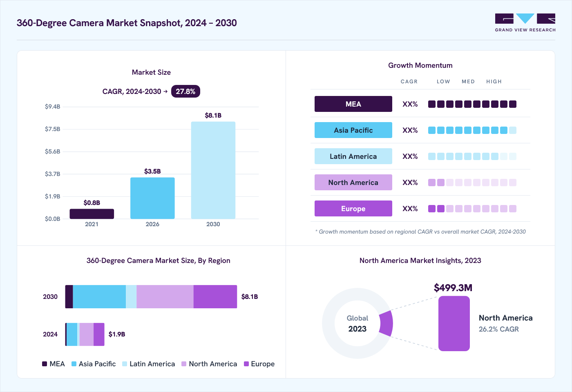Click the MED column header
This screenshot has height=392, width=572.
468,82
